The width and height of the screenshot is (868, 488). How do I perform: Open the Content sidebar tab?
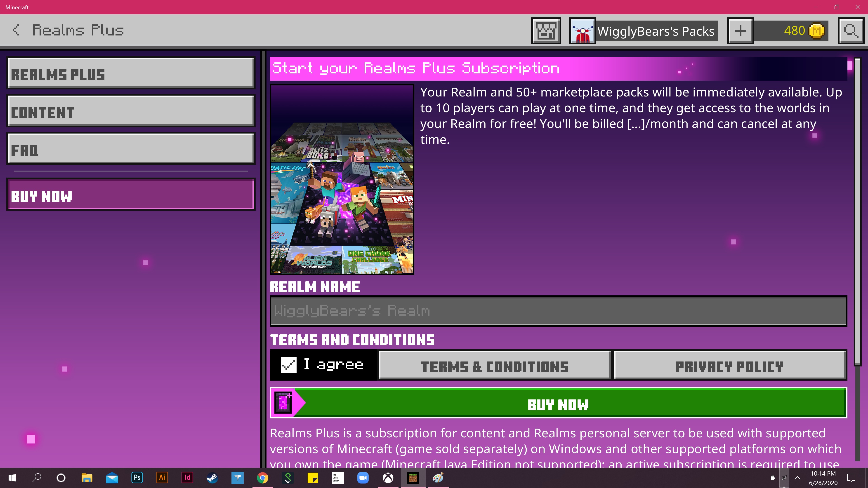pyautogui.click(x=131, y=111)
